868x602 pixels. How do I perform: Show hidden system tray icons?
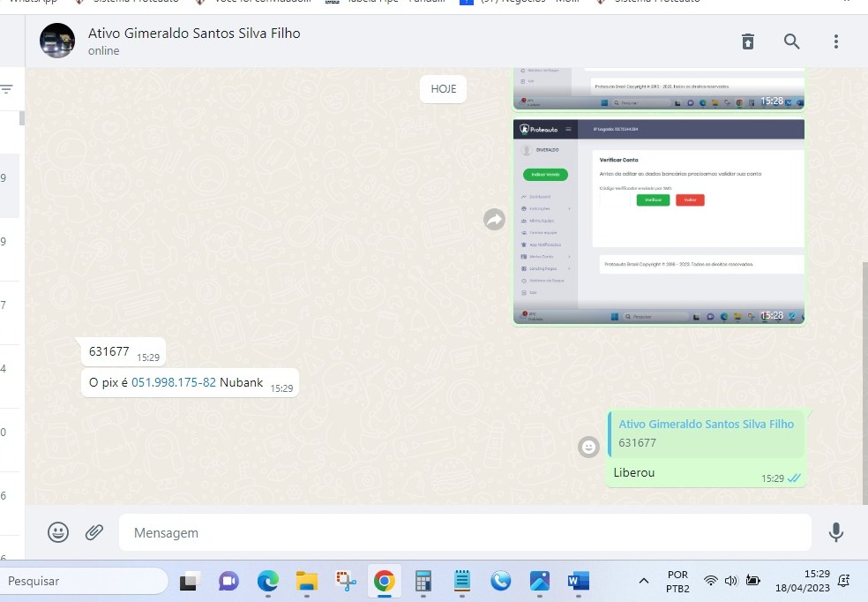point(644,581)
